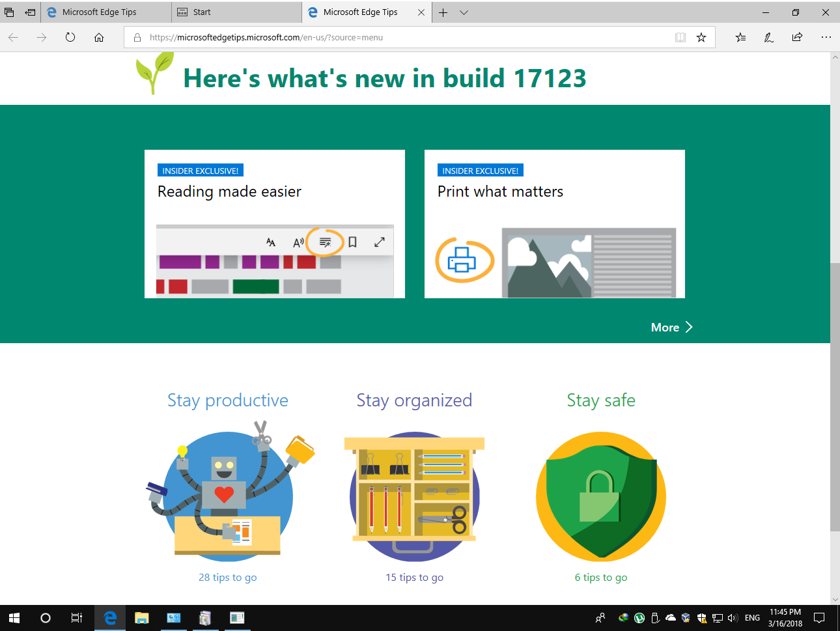This screenshot has height=631, width=840.
Task: Open a new tab
Action: [443, 12]
